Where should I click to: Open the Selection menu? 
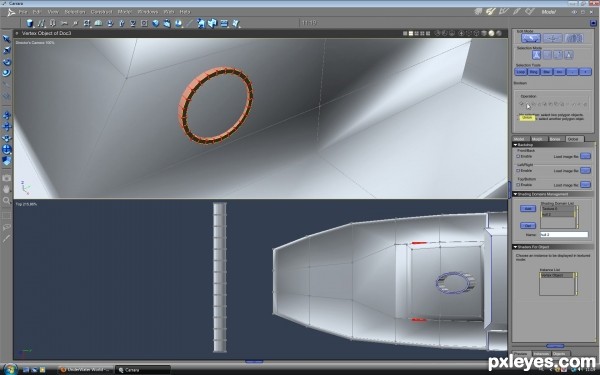74,12
